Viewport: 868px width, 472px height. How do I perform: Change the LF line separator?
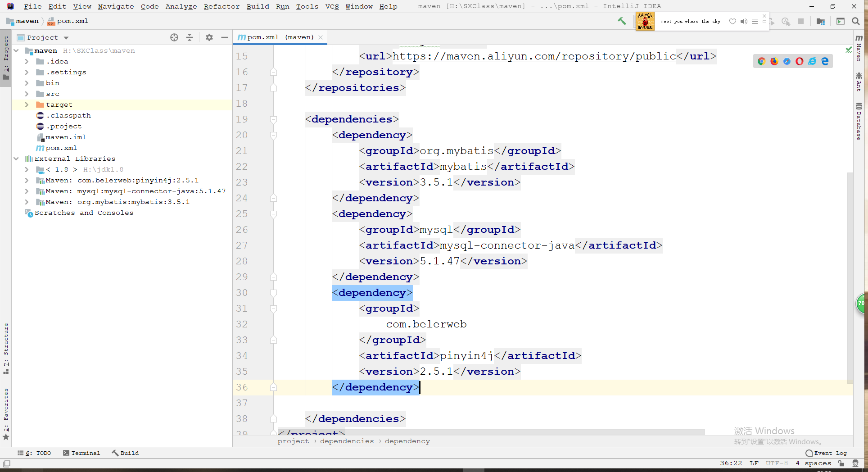754,463
